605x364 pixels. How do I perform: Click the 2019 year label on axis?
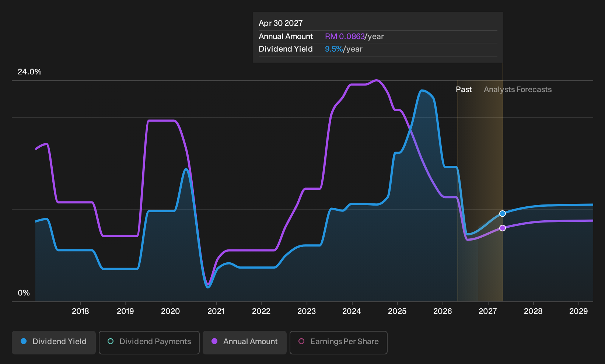[125, 311]
